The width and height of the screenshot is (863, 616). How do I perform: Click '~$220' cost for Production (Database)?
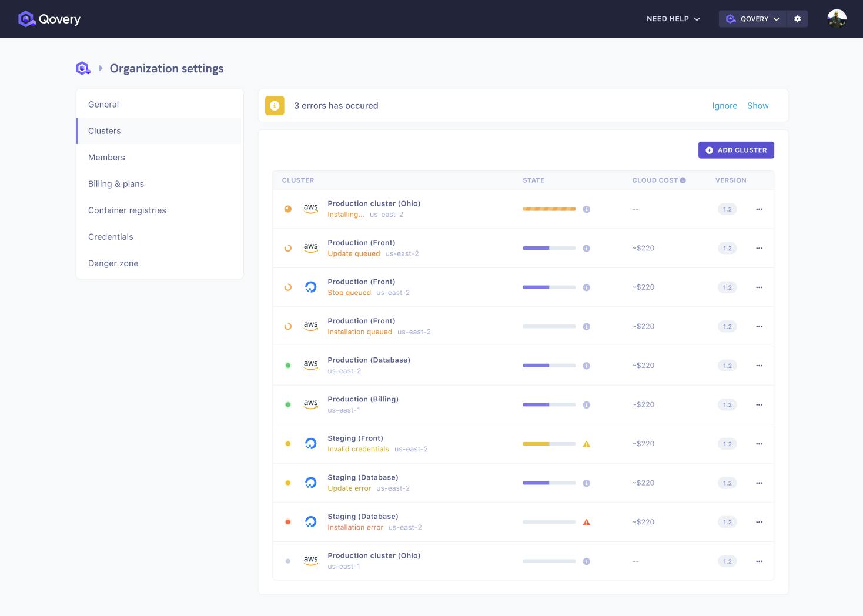[643, 366]
